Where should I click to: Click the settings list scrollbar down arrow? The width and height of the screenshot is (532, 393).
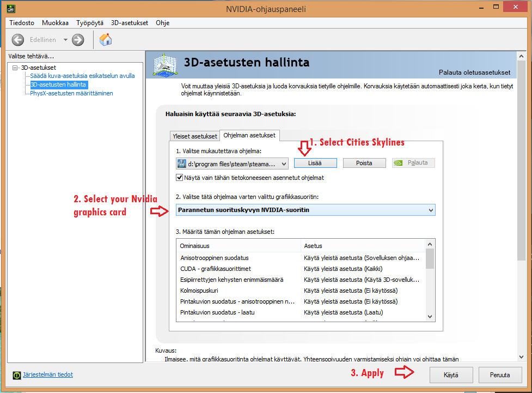[x=430, y=316]
